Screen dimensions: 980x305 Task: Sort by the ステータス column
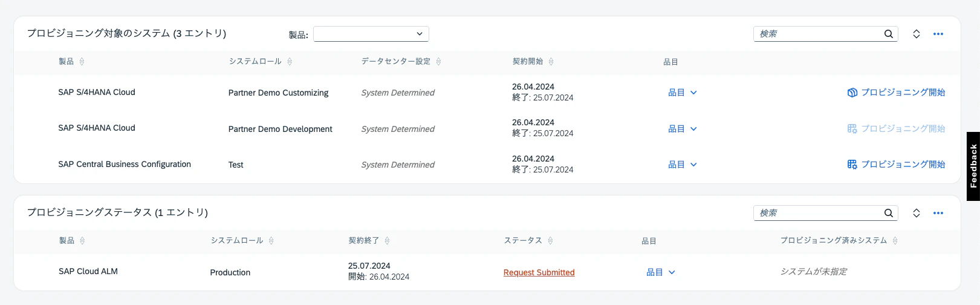(x=550, y=241)
